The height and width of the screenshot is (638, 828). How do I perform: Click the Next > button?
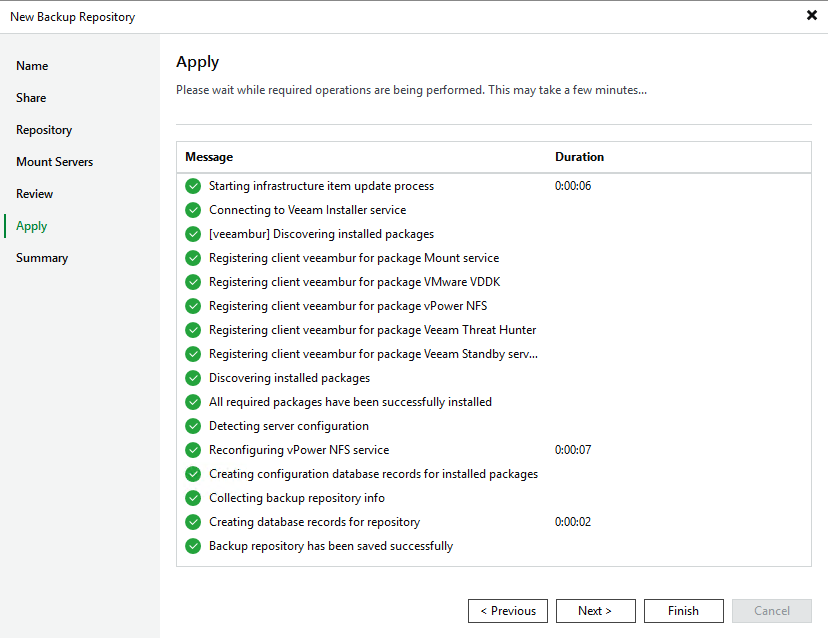pos(596,611)
